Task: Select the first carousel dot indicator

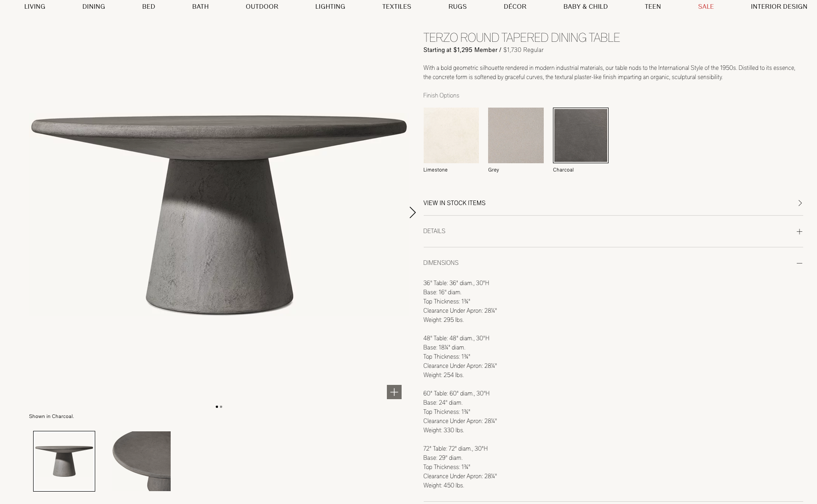Action: (x=217, y=407)
